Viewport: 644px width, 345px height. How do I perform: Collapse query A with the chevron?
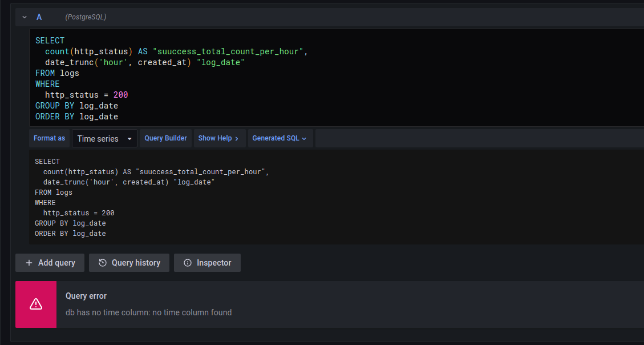tap(24, 17)
